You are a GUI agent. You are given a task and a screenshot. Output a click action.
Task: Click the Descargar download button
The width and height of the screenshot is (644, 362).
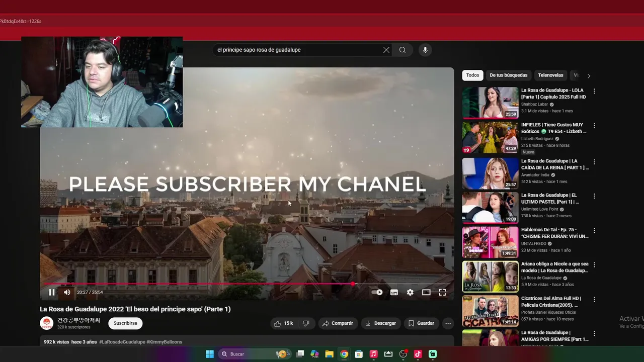[x=381, y=323]
